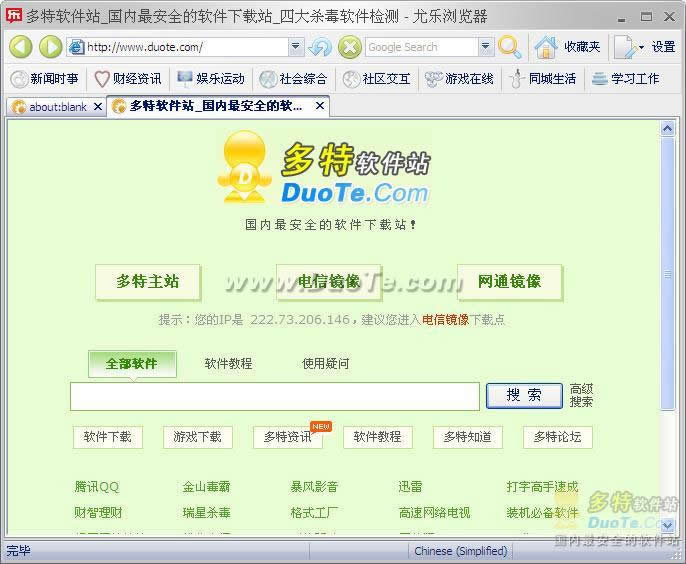Click the green Stop loading icon
This screenshot has width=686, height=564.
[350, 47]
